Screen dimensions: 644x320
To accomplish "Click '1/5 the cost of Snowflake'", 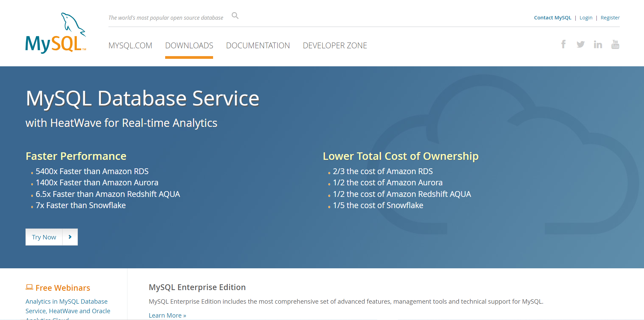I will [x=378, y=205].
